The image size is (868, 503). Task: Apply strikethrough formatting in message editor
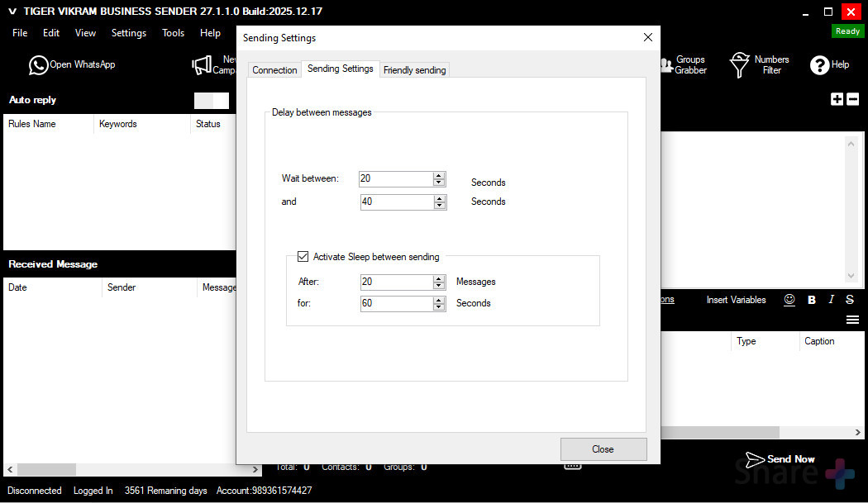(850, 299)
